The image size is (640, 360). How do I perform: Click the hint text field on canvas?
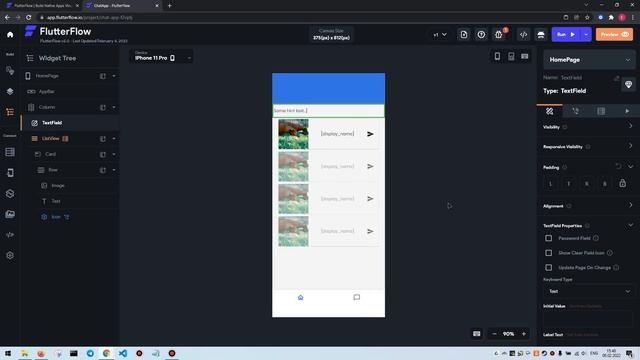[x=329, y=111]
